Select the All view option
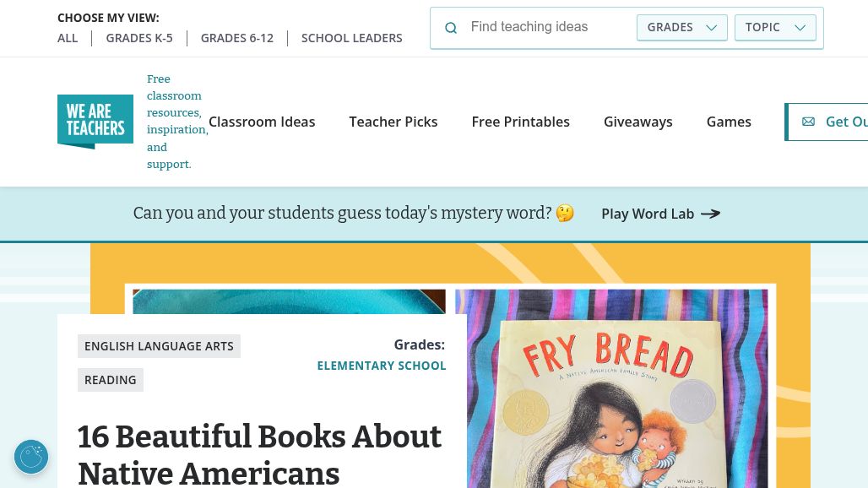This screenshot has height=488, width=868. point(68,38)
